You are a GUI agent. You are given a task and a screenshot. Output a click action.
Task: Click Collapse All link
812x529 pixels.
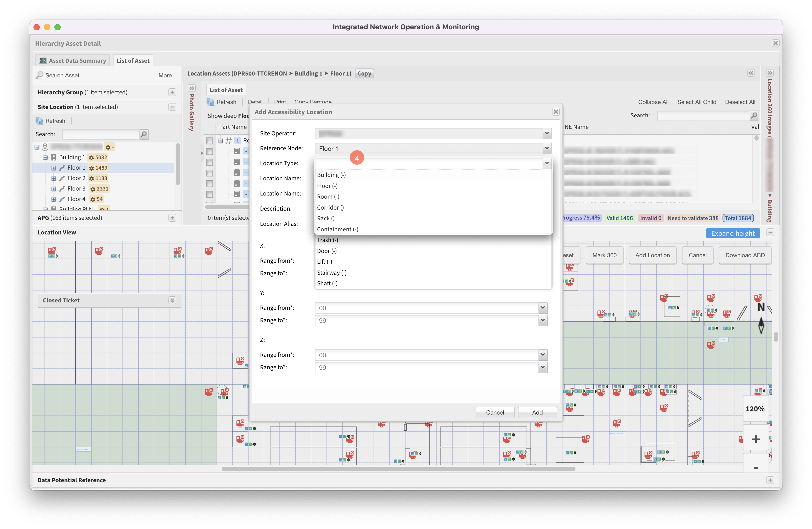653,102
